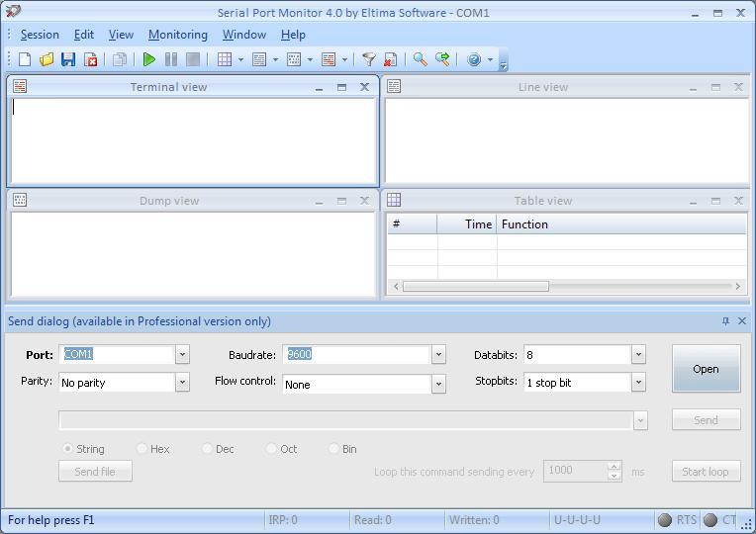The height and width of the screenshot is (534, 756).
Task: Select the Oct radio button
Action: (x=271, y=449)
